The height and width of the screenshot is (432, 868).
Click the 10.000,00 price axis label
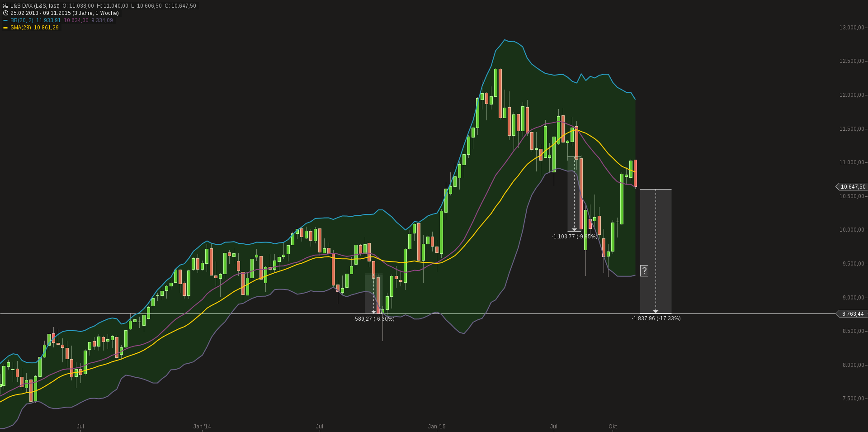852,230
